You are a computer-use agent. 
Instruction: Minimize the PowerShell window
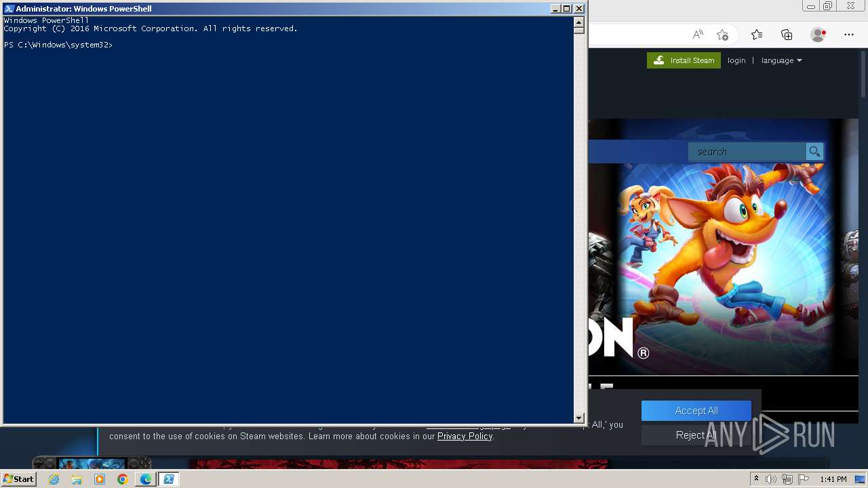pos(555,9)
